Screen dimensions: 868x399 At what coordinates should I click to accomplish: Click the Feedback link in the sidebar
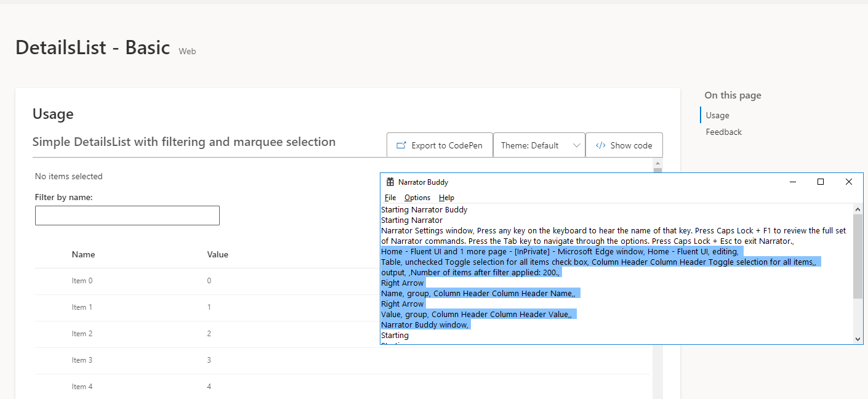(724, 131)
